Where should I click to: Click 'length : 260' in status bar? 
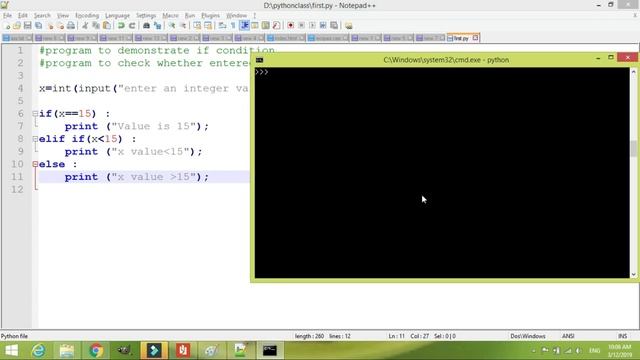[x=309, y=336]
